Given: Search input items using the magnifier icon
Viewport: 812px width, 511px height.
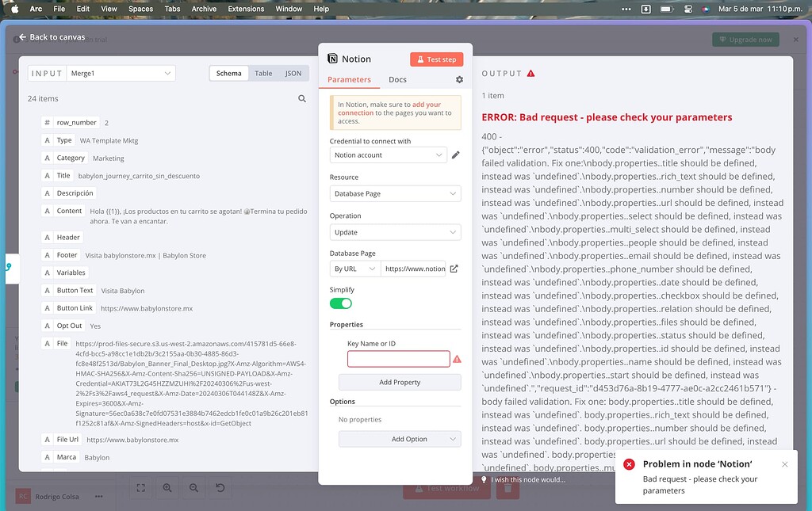Looking at the screenshot, I should pos(302,98).
